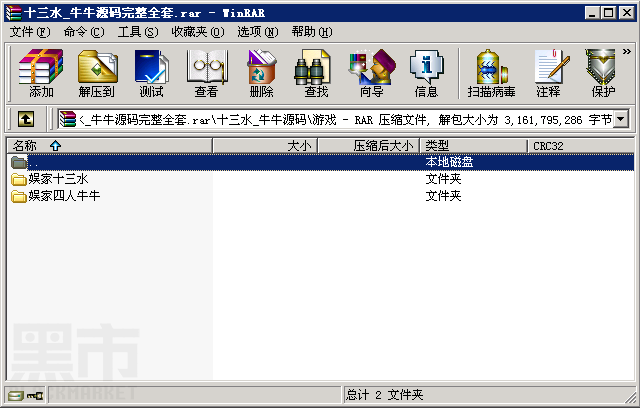Open the 查看 (View) book icon
This screenshot has height=408, width=640.
(x=207, y=73)
